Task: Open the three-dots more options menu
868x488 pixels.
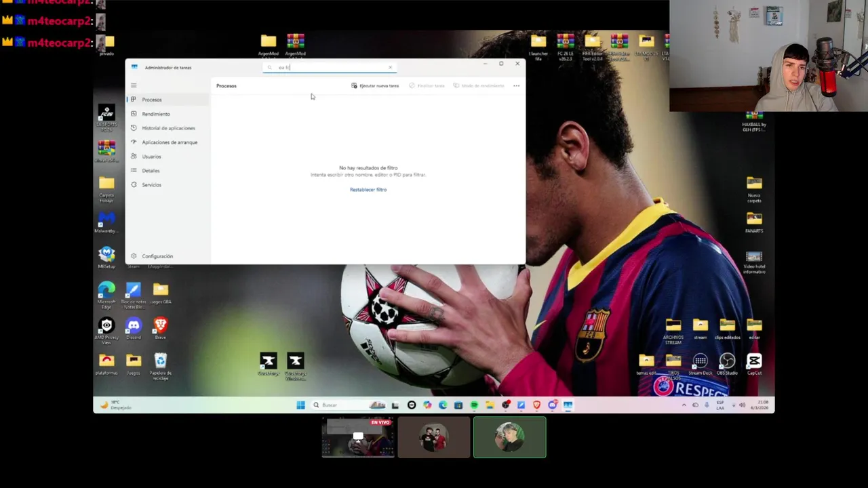Action: 516,85
